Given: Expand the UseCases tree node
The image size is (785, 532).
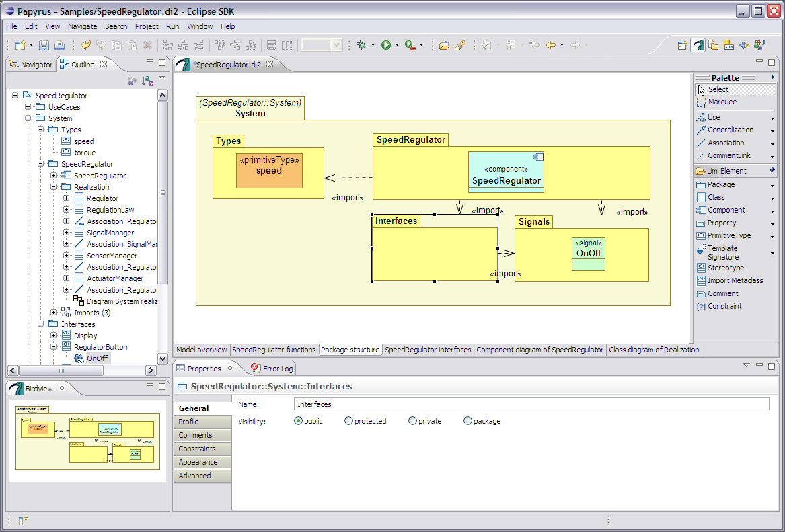Looking at the screenshot, I should tap(28, 106).
